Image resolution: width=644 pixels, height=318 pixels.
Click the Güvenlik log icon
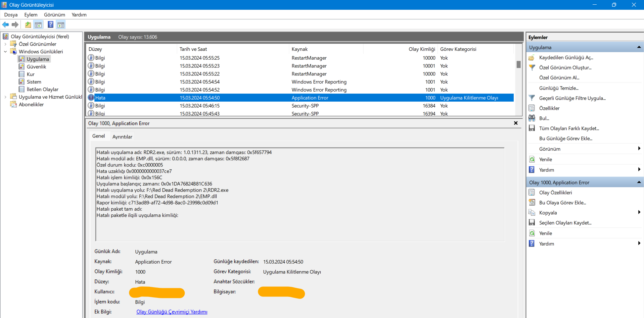tap(21, 67)
